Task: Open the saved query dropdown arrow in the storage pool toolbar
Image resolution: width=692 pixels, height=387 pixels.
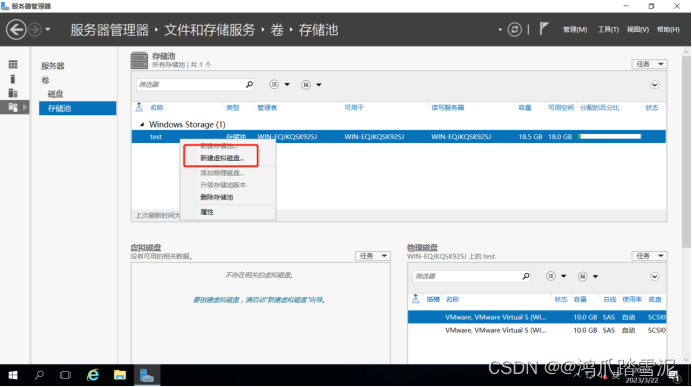Action: point(319,84)
